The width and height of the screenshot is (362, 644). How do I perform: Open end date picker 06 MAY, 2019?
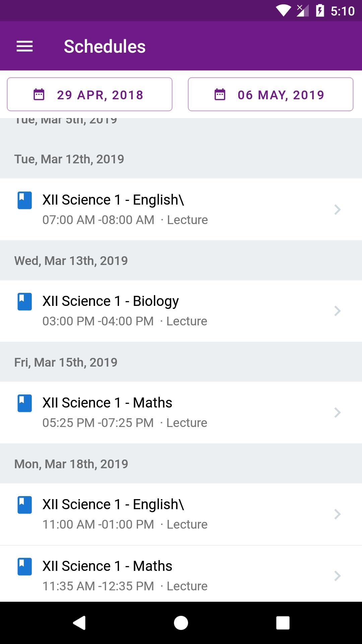click(270, 94)
